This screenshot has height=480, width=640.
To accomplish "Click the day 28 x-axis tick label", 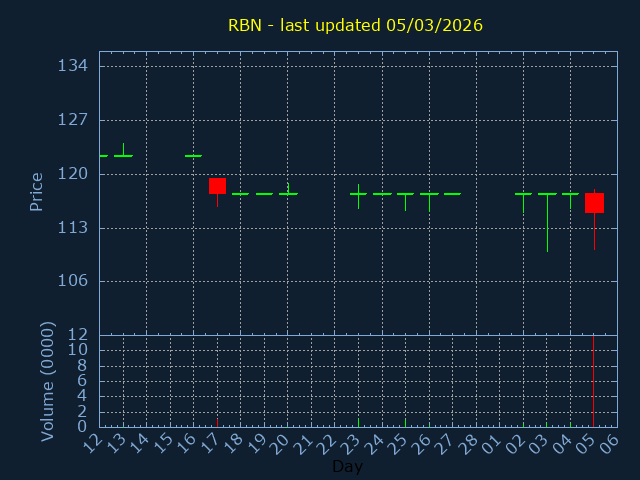I will tap(469, 444).
